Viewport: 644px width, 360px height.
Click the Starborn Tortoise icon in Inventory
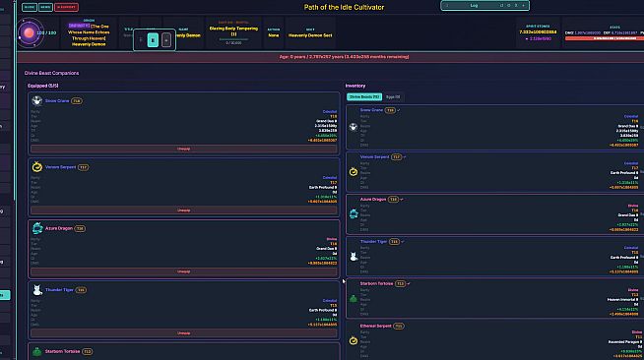point(354,299)
